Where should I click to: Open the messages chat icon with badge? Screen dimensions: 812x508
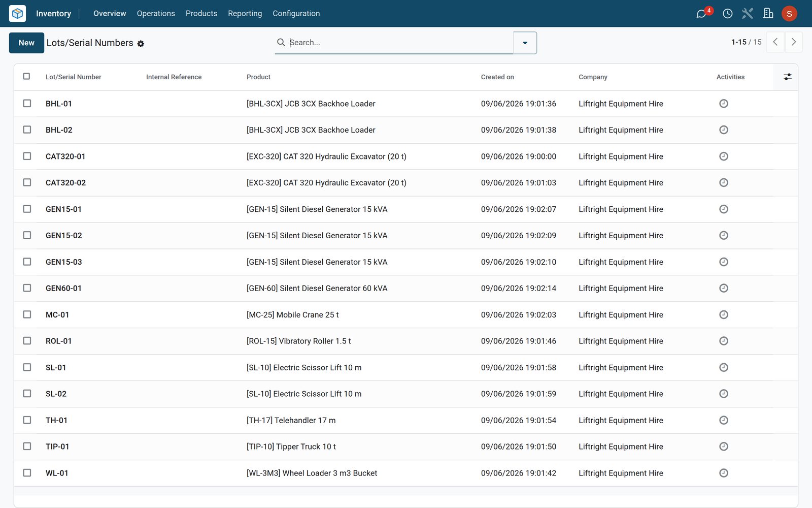[701, 14]
